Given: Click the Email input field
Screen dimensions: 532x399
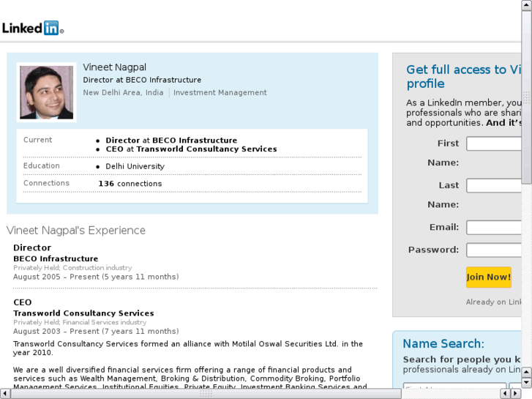Looking at the screenshot, I should 494,228.
